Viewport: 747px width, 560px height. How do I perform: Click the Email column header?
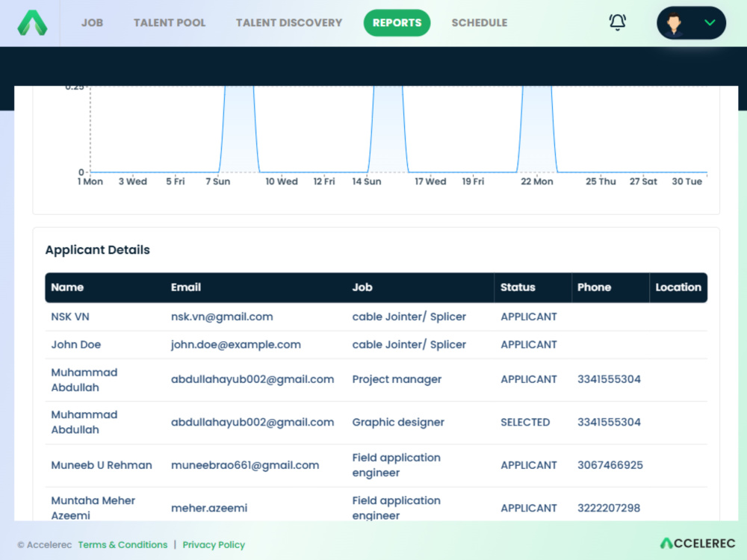point(186,287)
